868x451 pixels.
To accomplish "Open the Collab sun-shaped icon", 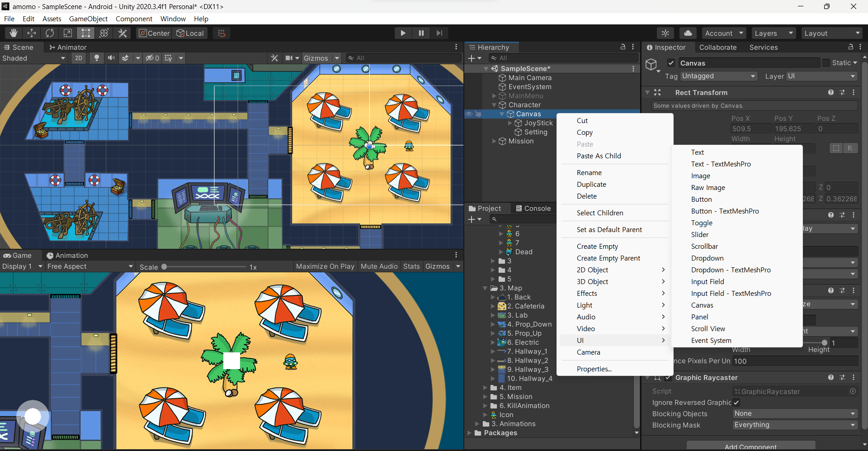I will (665, 33).
